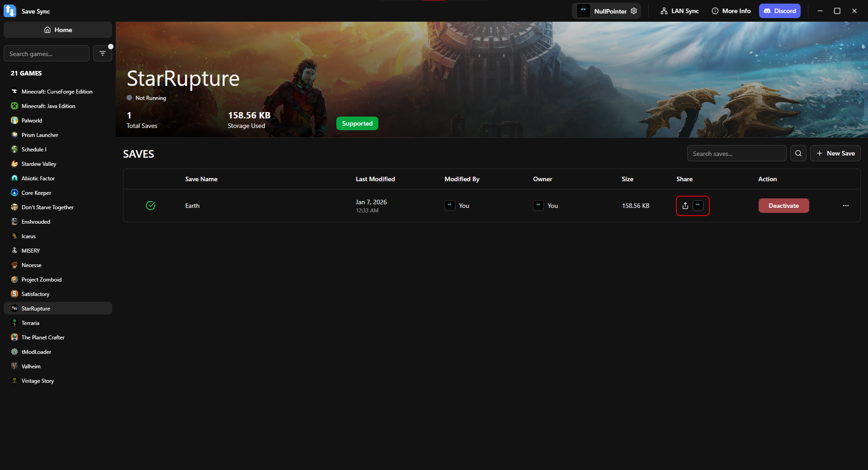Open the Discord link button

tap(780, 11)
